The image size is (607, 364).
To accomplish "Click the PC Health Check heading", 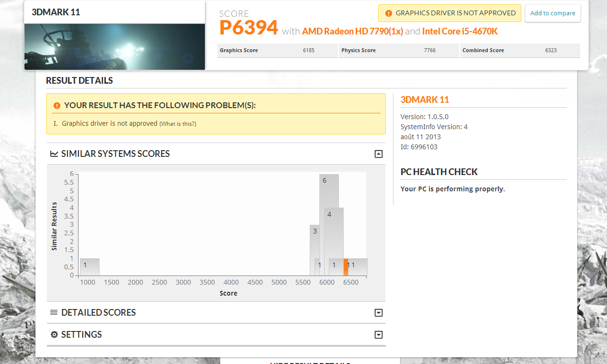I will pos(439,172).
